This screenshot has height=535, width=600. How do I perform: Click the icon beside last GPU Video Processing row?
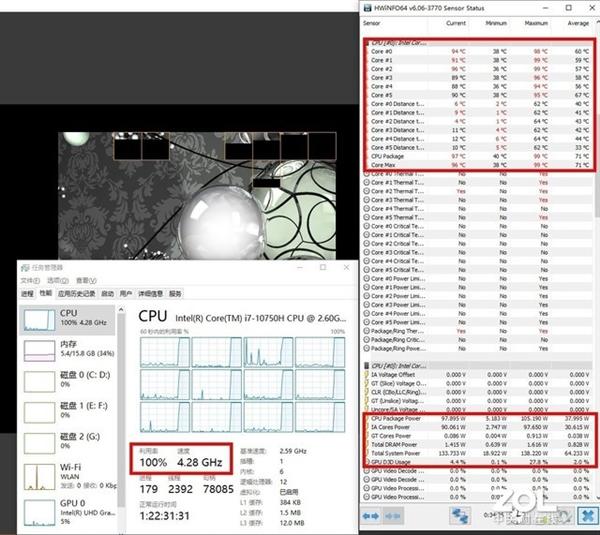(x=366, y=497)
